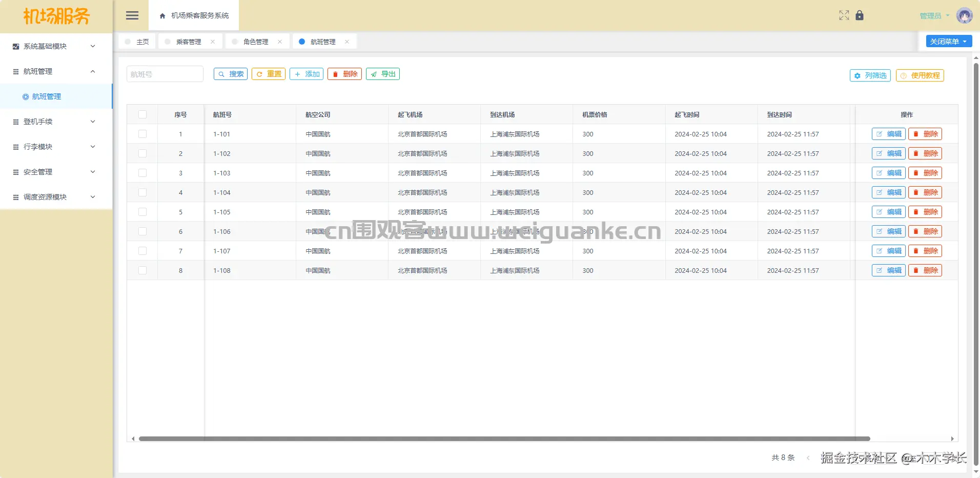
Task: Check the box for flight 1-106
Action: pyautogui.click(x=142, y=231)
